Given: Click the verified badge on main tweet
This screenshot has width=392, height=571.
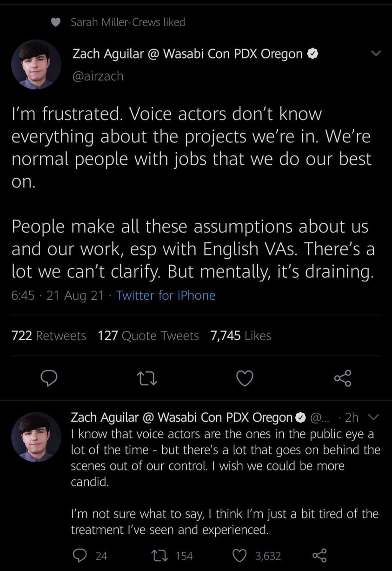Looking at the screenshot, I should tap(313, 54).
